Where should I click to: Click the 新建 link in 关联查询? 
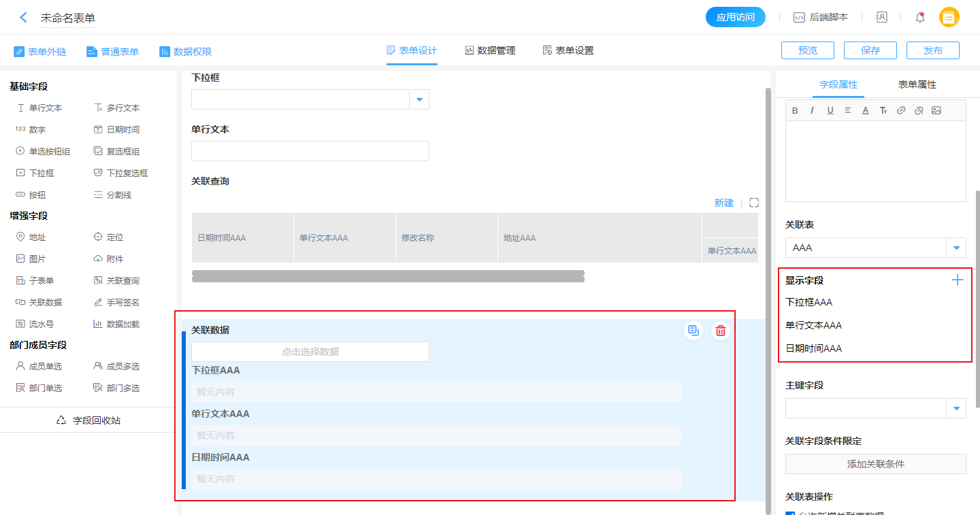click(x=723, y=203)
